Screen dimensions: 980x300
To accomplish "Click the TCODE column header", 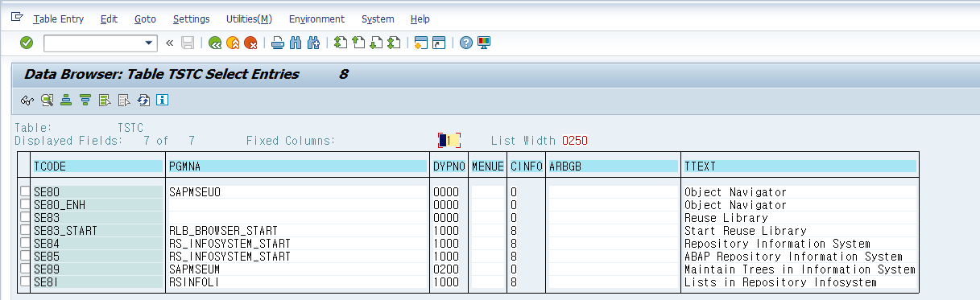I will (97, 166).
